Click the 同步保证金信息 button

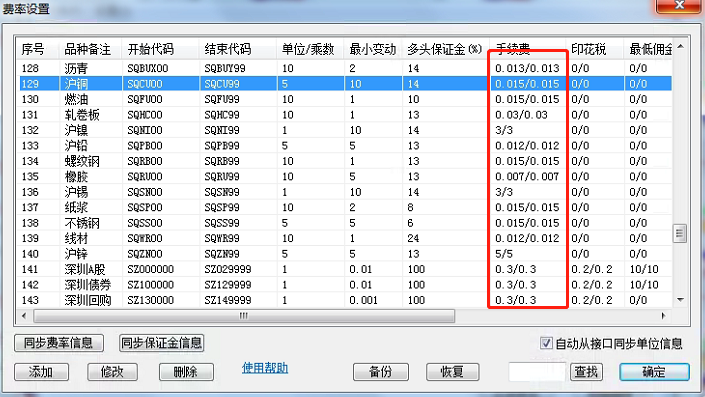[x=161, y=343]
